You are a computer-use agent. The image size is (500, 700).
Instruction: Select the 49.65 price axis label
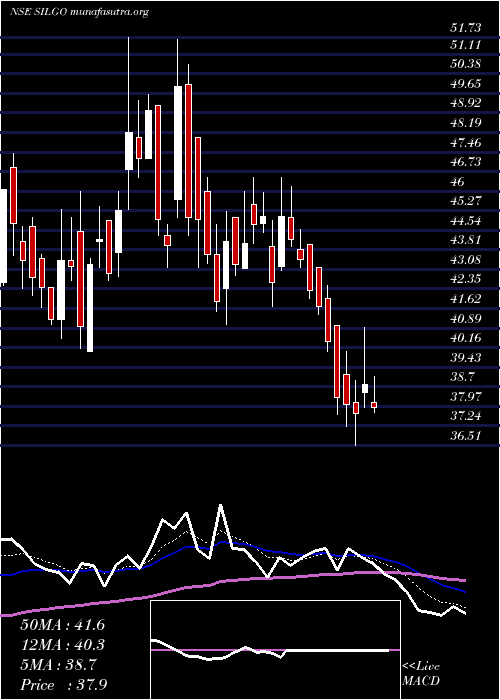click(x=466, y=84)
